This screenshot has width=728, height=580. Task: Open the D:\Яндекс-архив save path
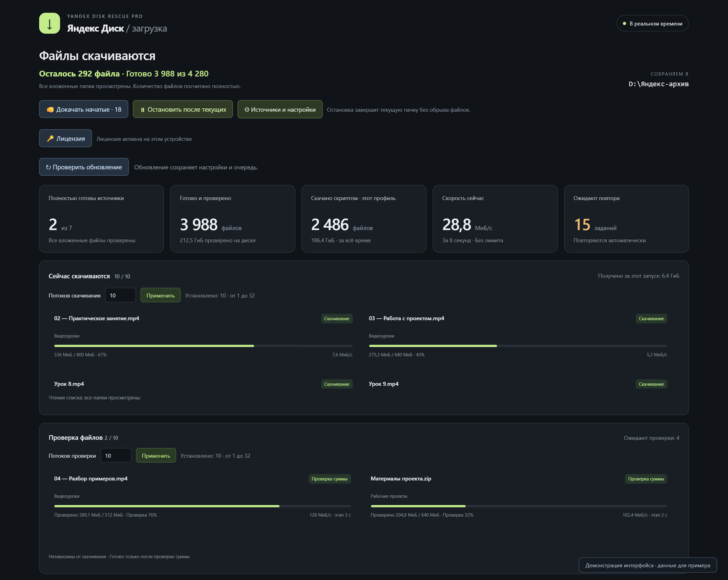pyautogui.click(x=659, y=84)
